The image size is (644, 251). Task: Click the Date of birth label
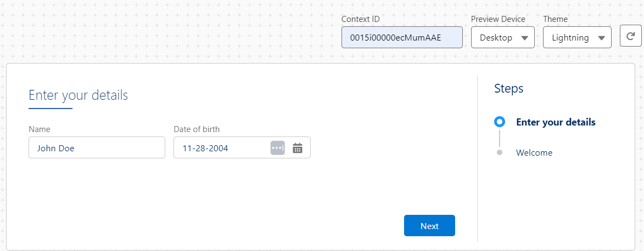click(x=197, y=129)
